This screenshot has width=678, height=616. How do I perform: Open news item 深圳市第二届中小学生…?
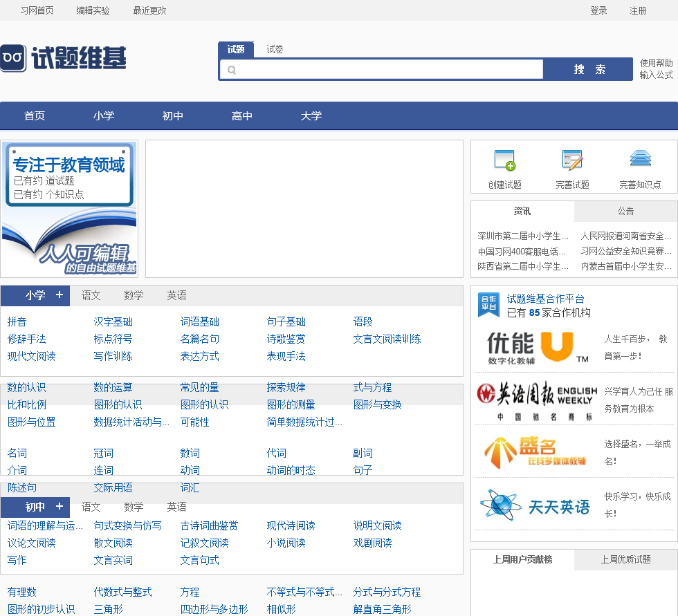523,236
